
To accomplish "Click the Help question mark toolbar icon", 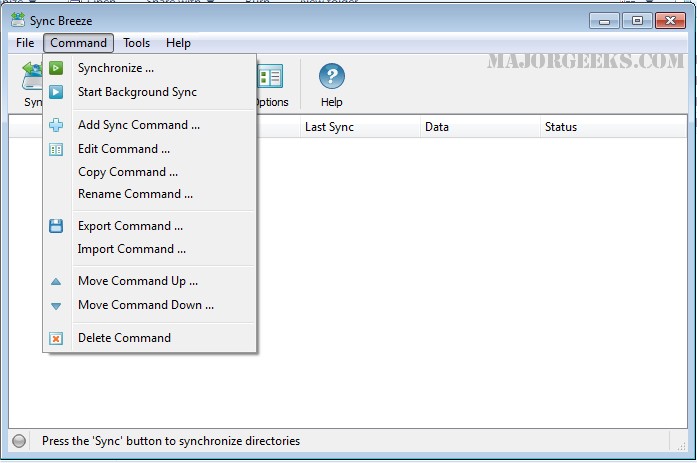I will (332, 76).
